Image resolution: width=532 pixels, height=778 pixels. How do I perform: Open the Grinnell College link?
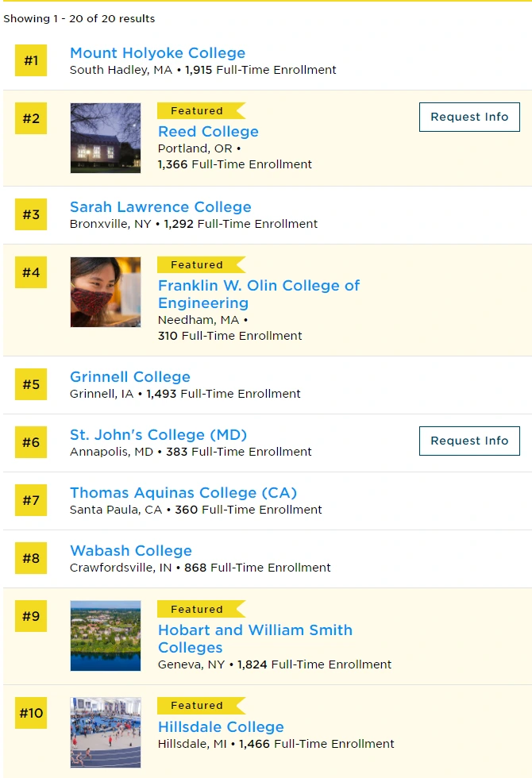click(x=130, y=377)
